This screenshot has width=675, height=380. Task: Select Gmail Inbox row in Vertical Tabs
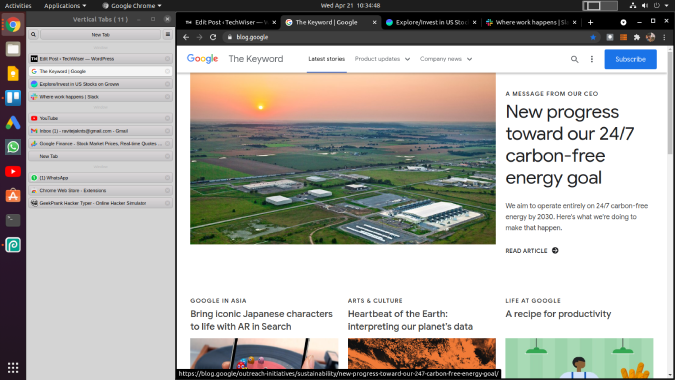click(x=100, y=131)
